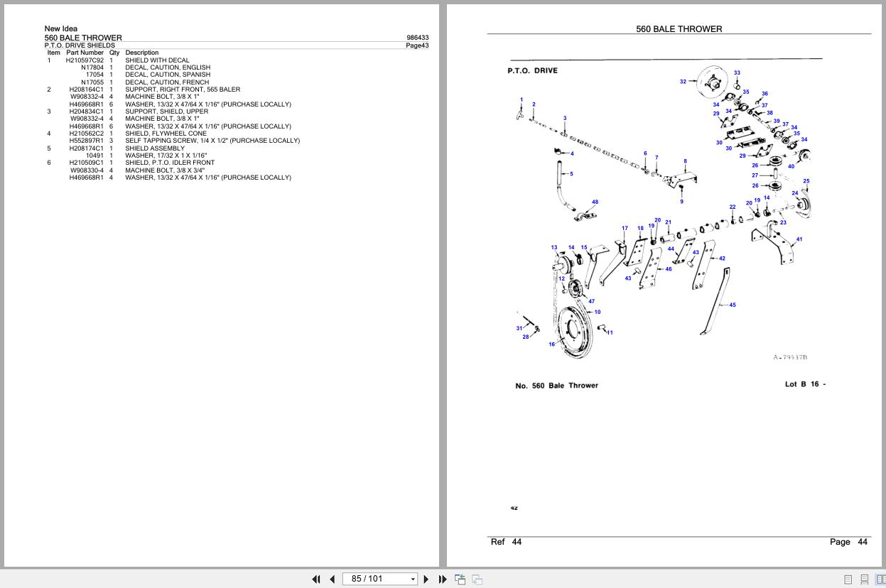Click callout number 47 in the diagram
The image size is (886, 588).
(591, 301)
